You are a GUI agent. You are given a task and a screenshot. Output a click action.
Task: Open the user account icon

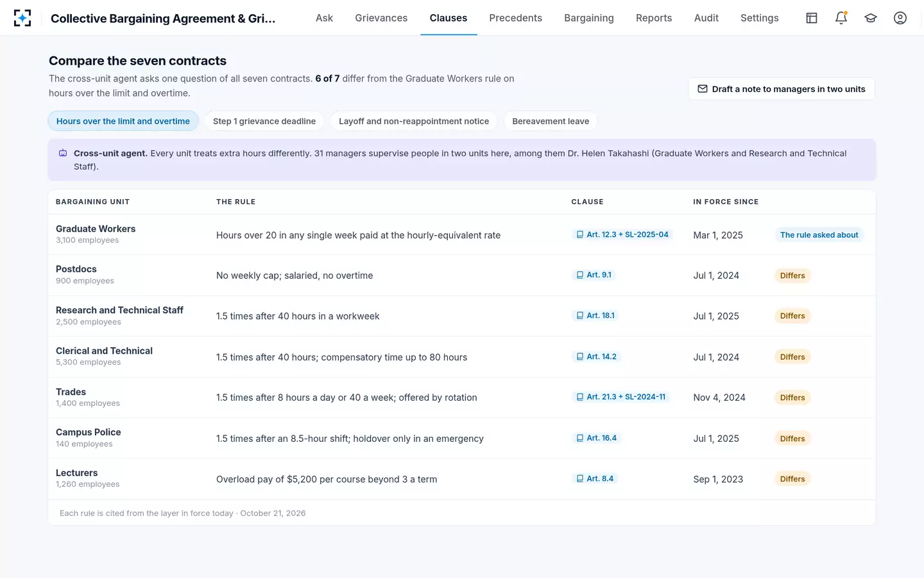(x=900, y=18)
